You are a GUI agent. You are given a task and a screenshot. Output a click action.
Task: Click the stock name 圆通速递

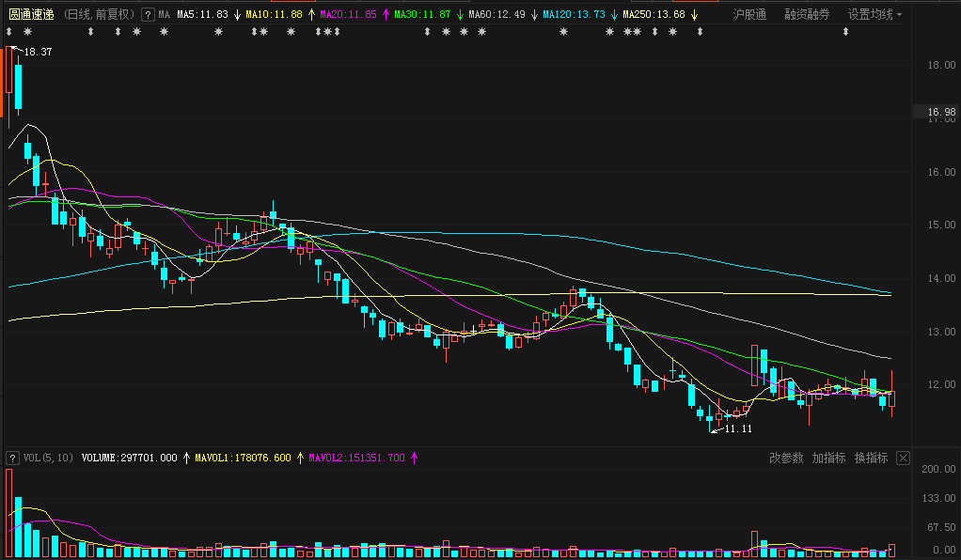(x=31, y=14)
